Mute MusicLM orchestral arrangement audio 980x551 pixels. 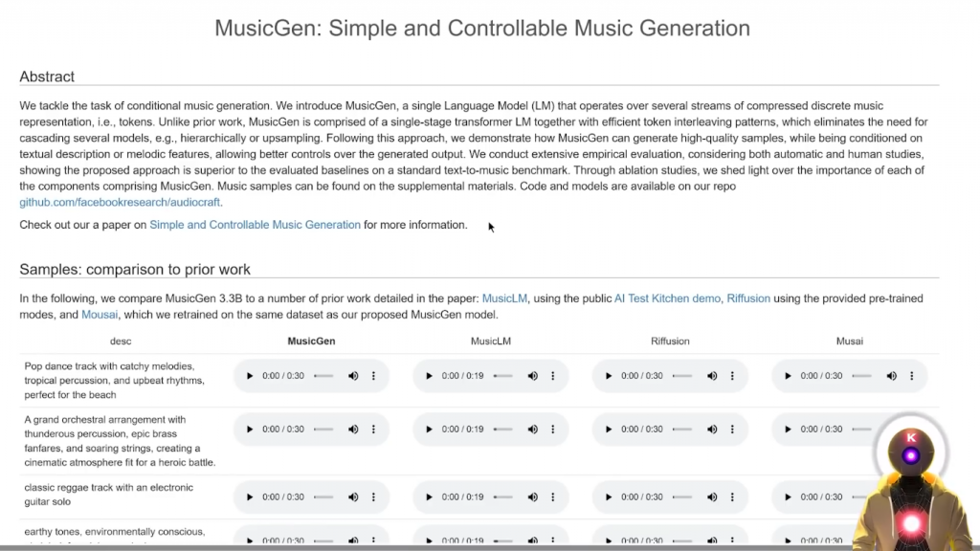(533, 430)
